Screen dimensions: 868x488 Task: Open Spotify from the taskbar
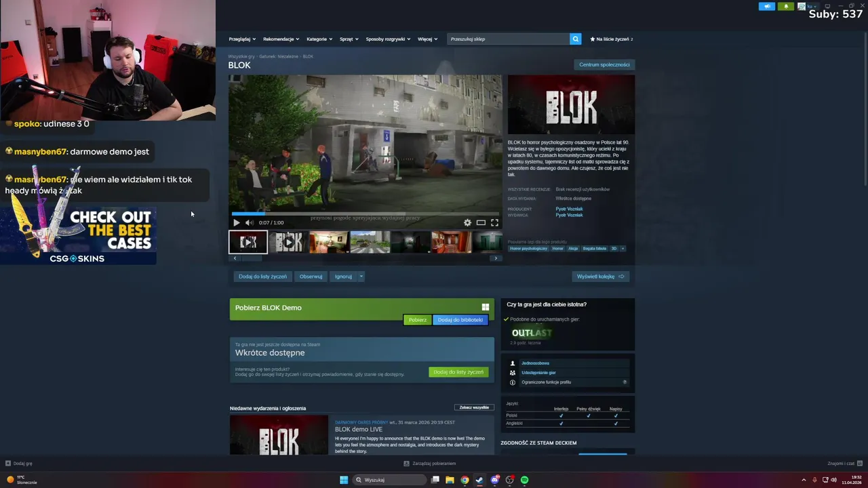click(524, 480)
